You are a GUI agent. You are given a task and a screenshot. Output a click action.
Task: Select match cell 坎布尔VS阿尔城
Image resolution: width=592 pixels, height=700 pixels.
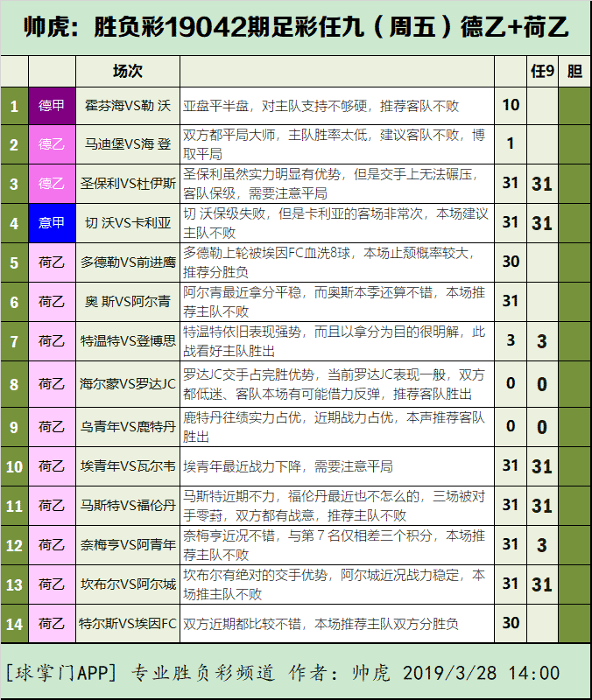coord(128,584)
